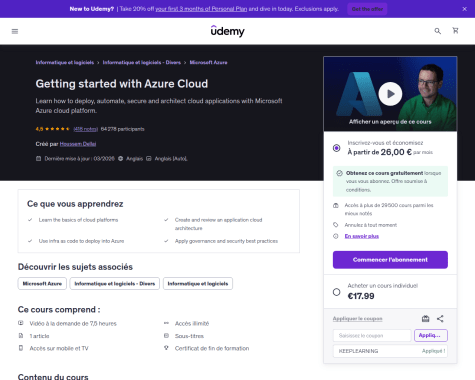
Task: Click the tag icon beside Annulez
Action: click(x=336, y=225)
